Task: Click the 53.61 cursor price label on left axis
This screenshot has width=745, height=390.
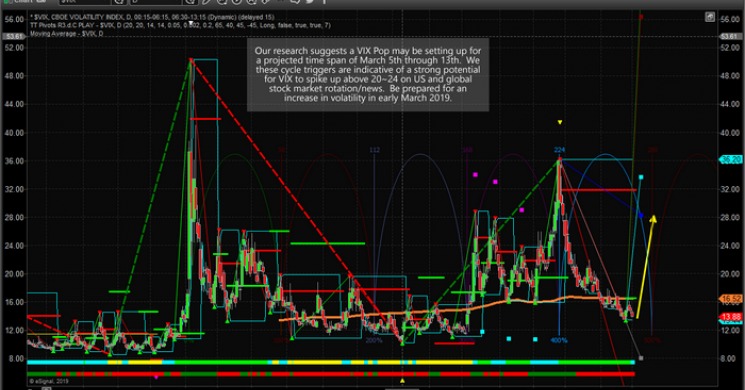Action: 13,37
